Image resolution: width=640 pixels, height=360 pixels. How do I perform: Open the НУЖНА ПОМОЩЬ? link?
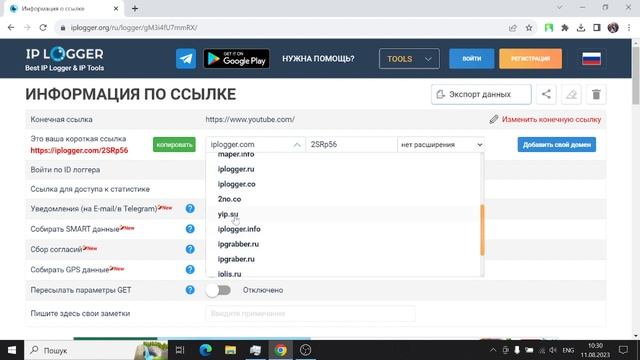[318, 59]
